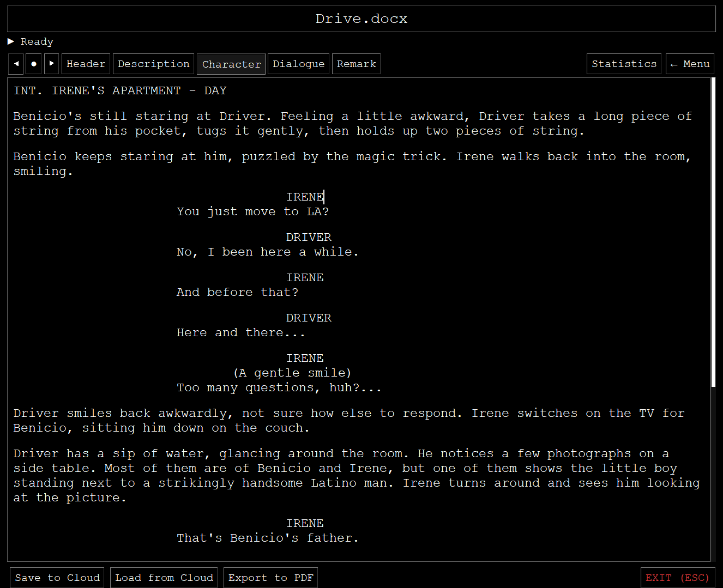Switch to Dialogue element type

(298, 64)
